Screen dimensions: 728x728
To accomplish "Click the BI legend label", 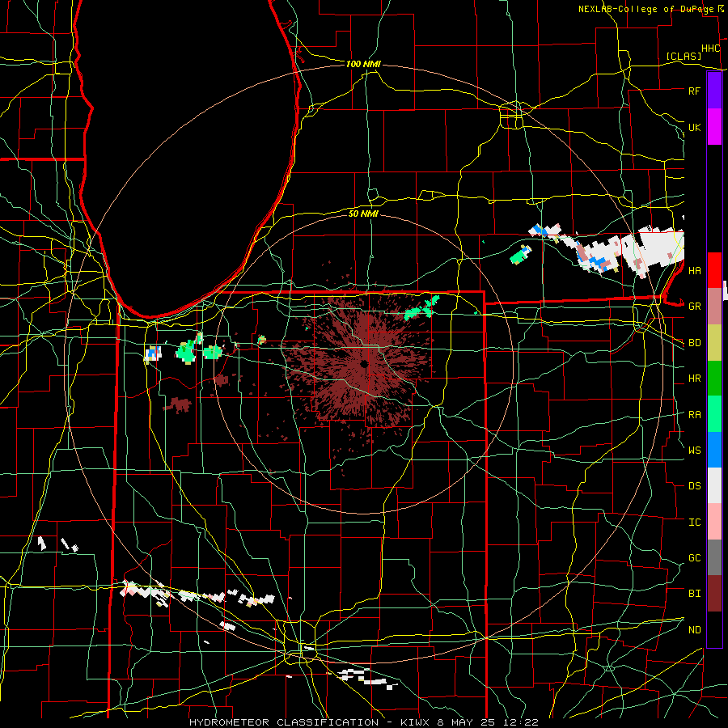I will (694, 594).
